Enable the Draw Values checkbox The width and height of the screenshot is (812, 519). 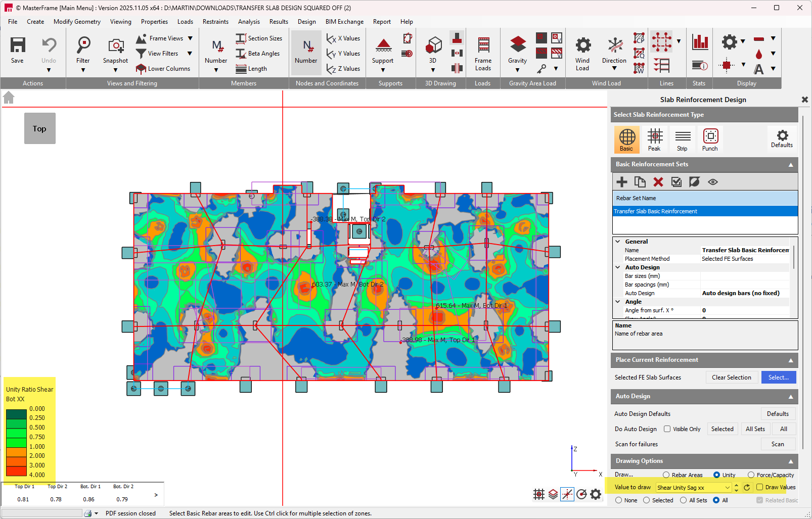pyautogui.click(x=760, y=487)
